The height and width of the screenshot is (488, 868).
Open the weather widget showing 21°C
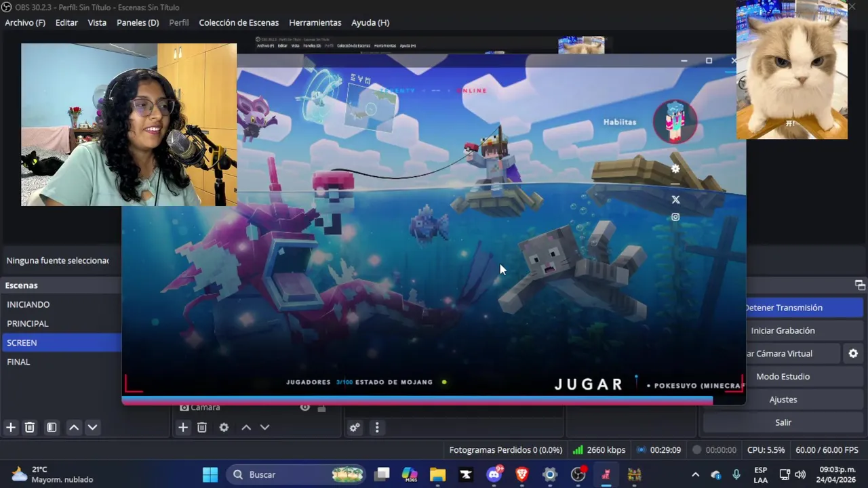tap(52, 474)
